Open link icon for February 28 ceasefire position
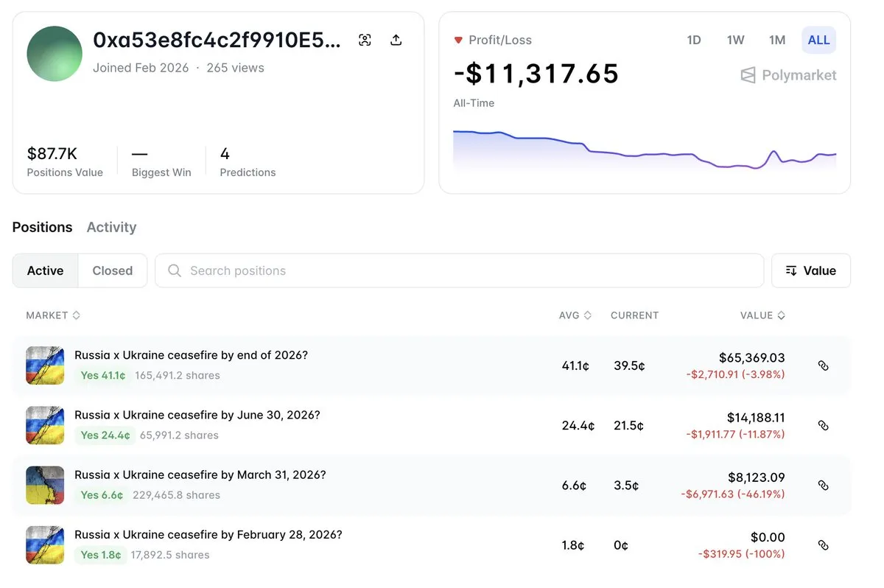884x588 pixels. [x=824, y=545]
